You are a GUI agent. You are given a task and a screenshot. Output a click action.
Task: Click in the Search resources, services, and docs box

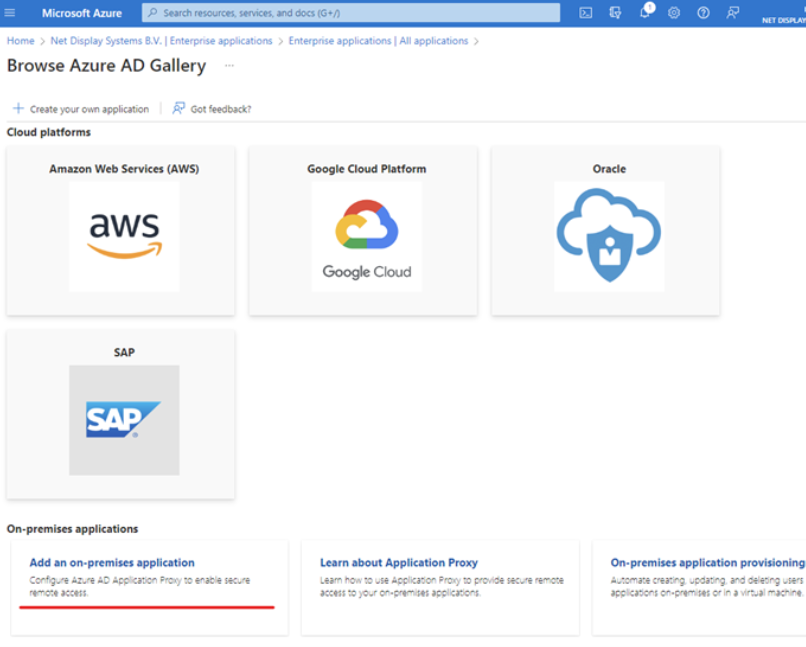(351, 13)
